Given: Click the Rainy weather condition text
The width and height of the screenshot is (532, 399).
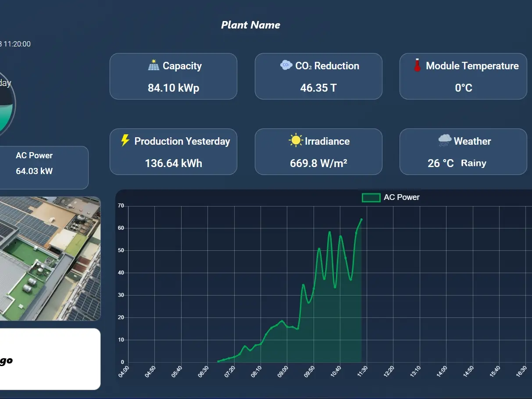Looking at the screenshot, I should pyautogui.click(x=473, y=163).
